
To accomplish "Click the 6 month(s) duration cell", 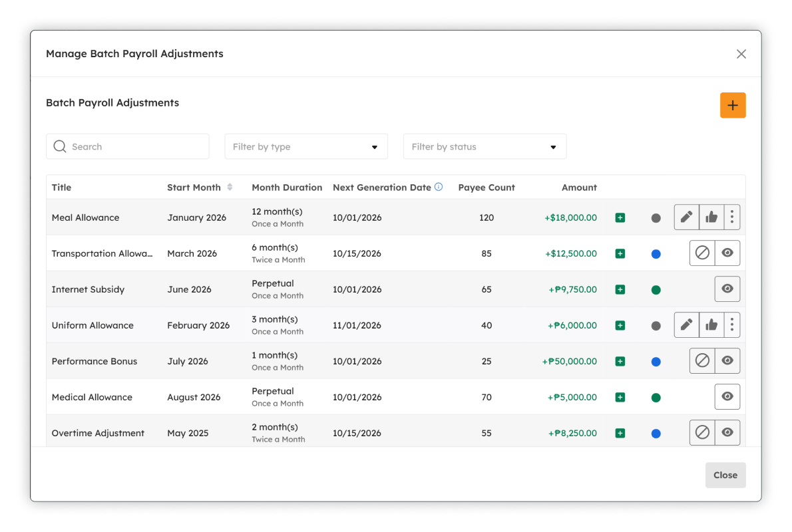I will pyautogui.click(x=275, y=247).
